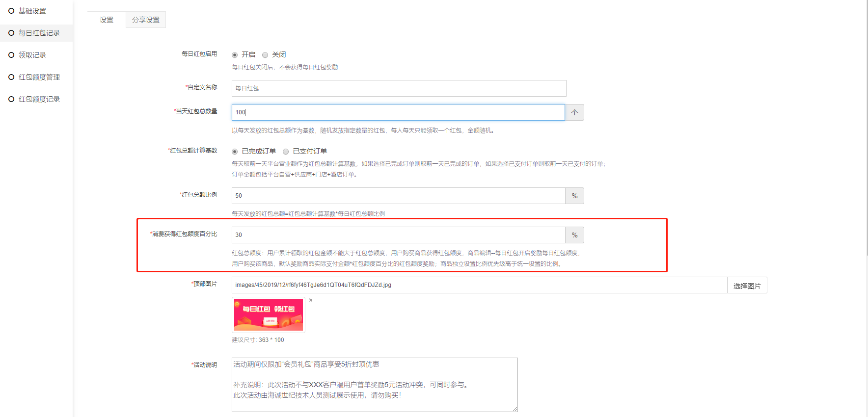Focus the 自定义名称 input field

[399, 88]
